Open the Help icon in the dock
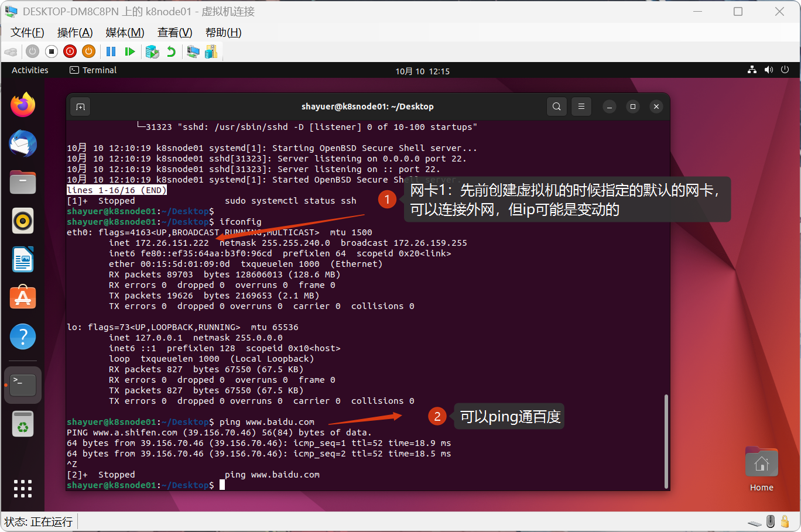The height and width of the screenshot is (532, 801). [x=23, y=337]
